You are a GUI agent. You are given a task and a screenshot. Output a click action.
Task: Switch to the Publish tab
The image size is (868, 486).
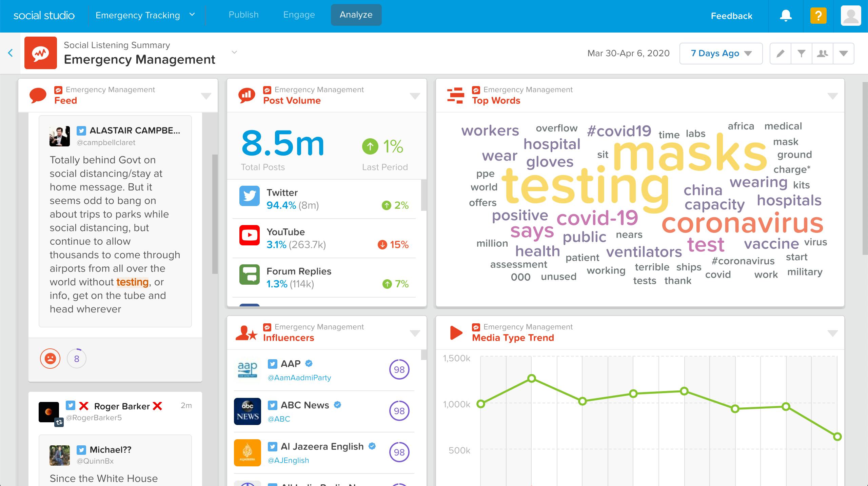click(243, 15)
